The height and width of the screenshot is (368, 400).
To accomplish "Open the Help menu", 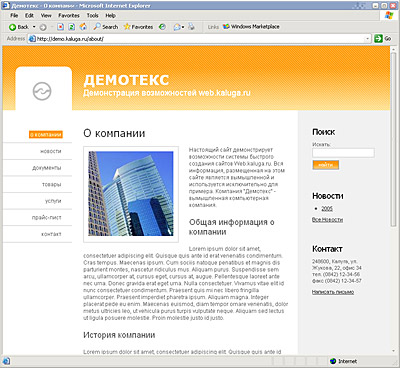I will click(x=110, y=15).
